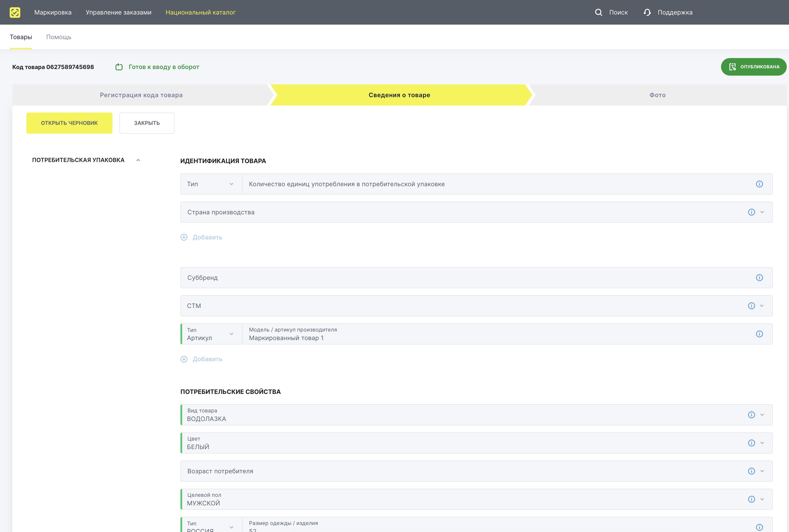The image size is (789, 532).
Task: Open the info icon for 'Модель / артикул производителя'
Action: [x=760, y=334]
